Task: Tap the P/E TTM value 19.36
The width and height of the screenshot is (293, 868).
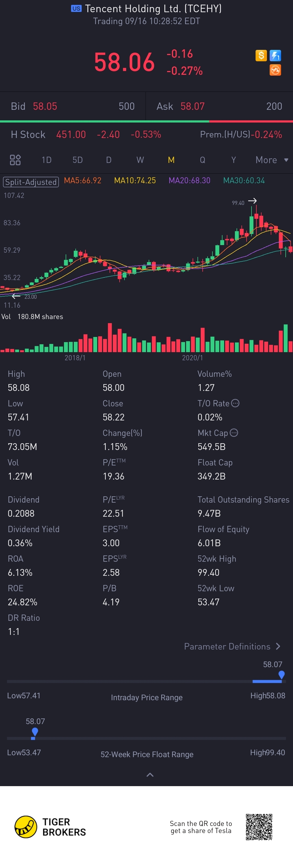Action: (x=113, y=476)
